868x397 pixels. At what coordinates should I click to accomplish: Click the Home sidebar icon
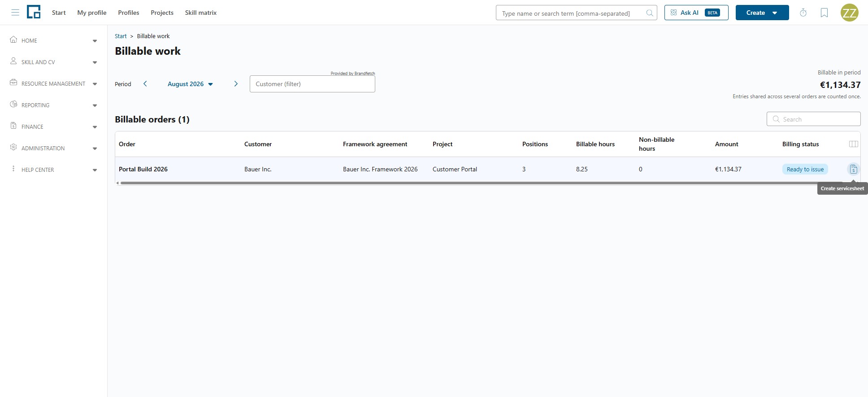pyautogui.click(x=13, y=39)
